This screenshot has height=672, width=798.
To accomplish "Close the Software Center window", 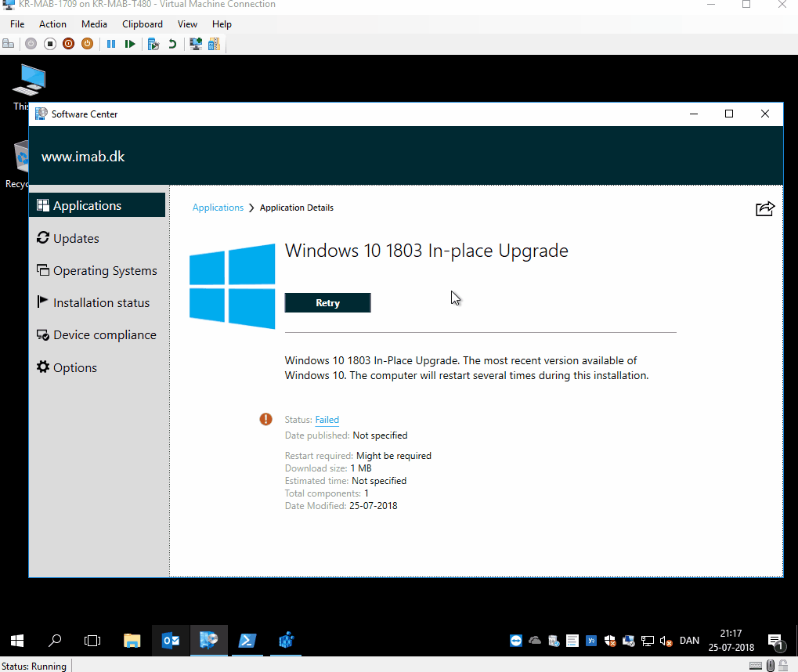I will [765, 114].
